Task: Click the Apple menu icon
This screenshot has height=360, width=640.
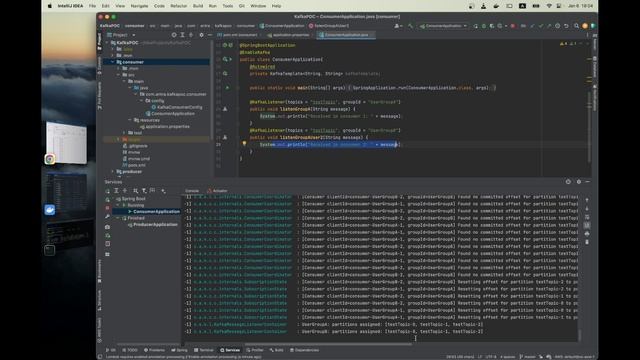Action: 49,6
